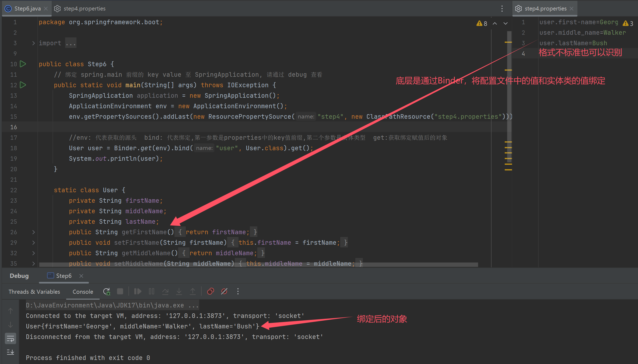Toggle soft-wrap in console
The width and height of the screenshot is (638, 364).
click(10, 339)
